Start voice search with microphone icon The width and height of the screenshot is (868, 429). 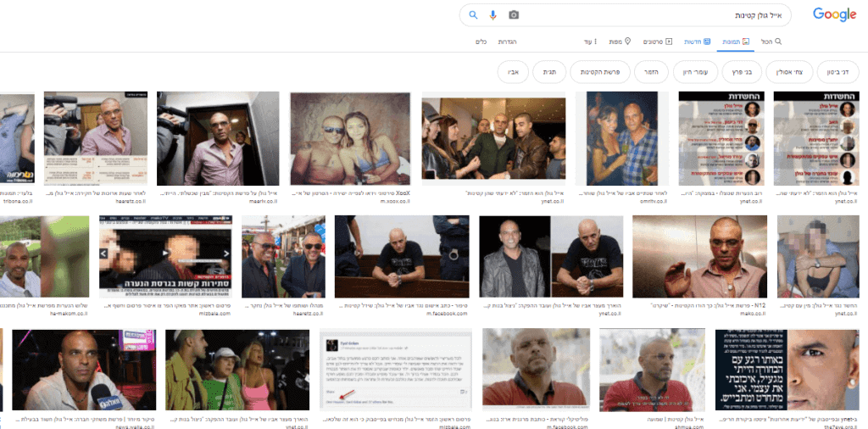(x=492, y=15)
